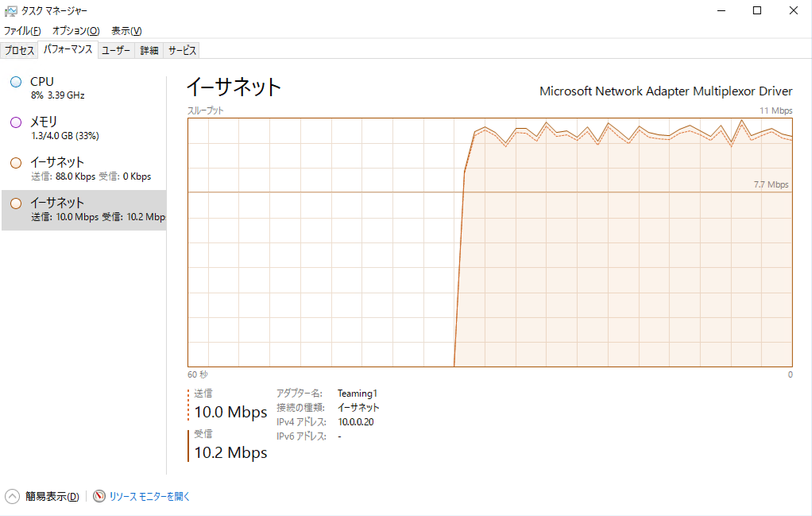
Task: Switch to the プロセス tab
Action: 20,50
